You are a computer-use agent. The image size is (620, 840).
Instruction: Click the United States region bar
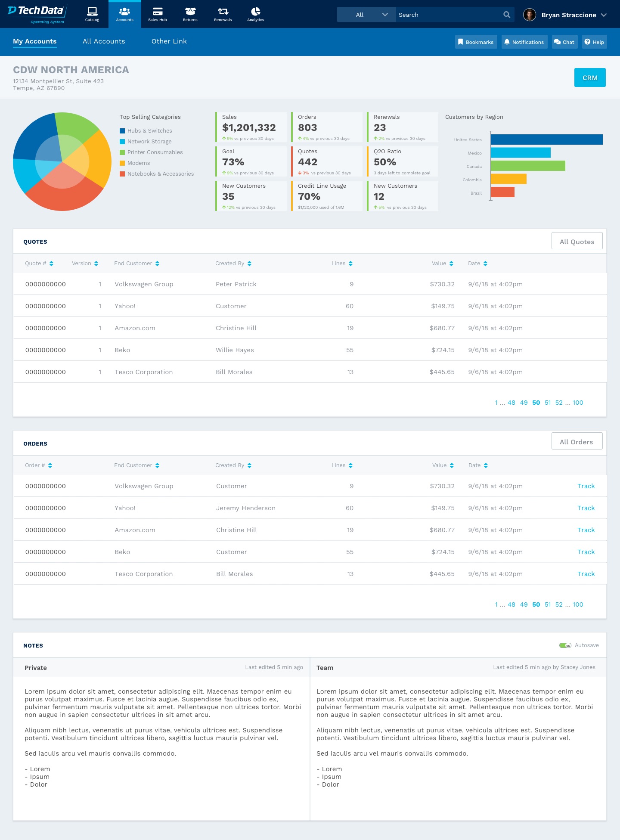tap(546, 139)
